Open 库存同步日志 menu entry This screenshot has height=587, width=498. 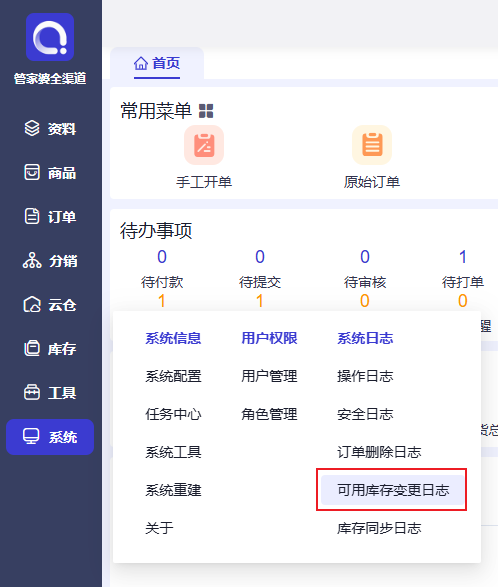(379, 528)
